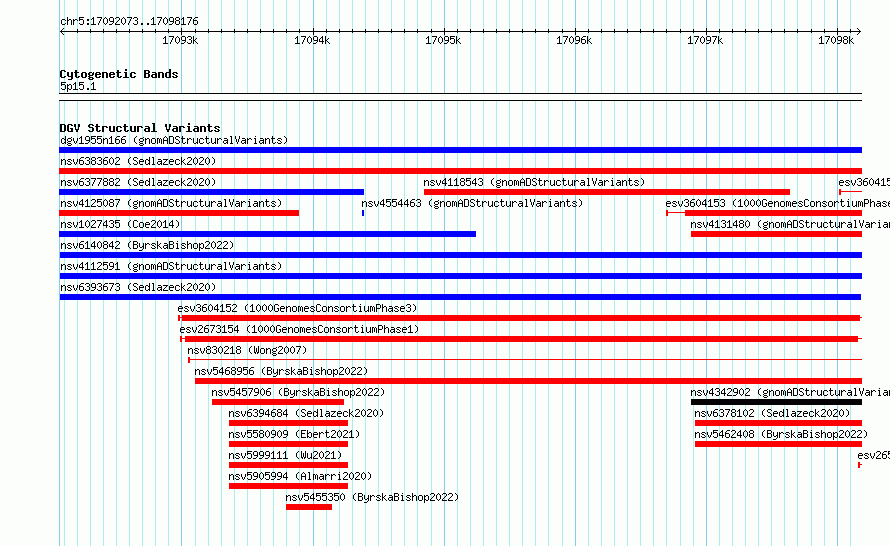Click the red bar under nsv6383602

pos(460,171)
